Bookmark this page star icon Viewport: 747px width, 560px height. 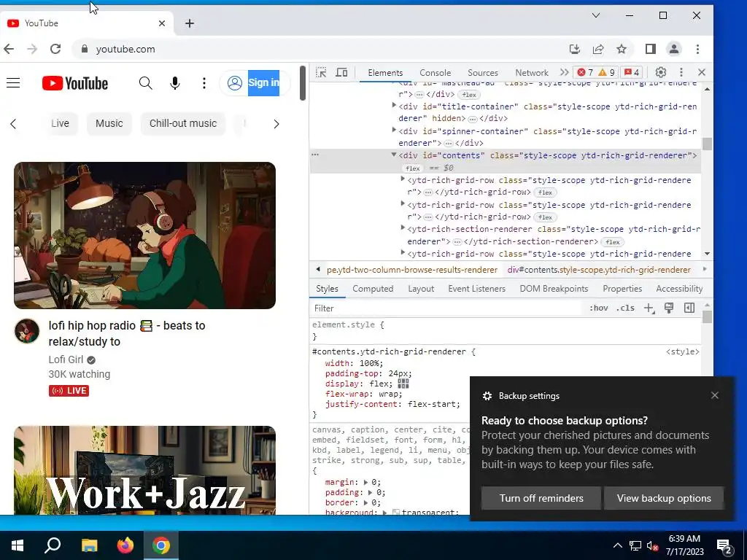pos(622,49)
